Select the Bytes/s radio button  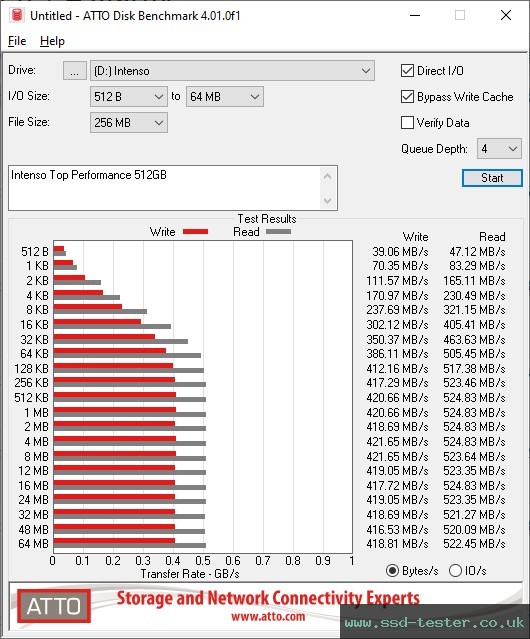(x=392, y=571)
